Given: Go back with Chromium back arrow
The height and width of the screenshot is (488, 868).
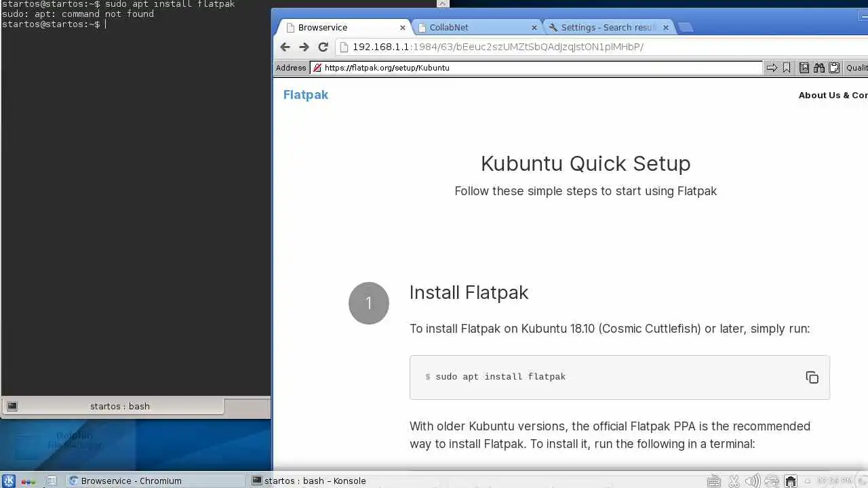Looking at the screenshot, I should (x=285, y=47).
